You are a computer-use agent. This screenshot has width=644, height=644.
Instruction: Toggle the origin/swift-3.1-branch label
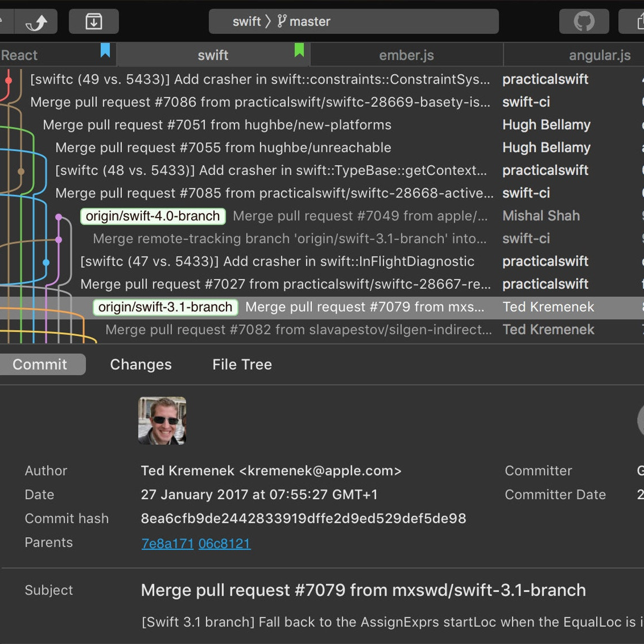tap(165, 307)
